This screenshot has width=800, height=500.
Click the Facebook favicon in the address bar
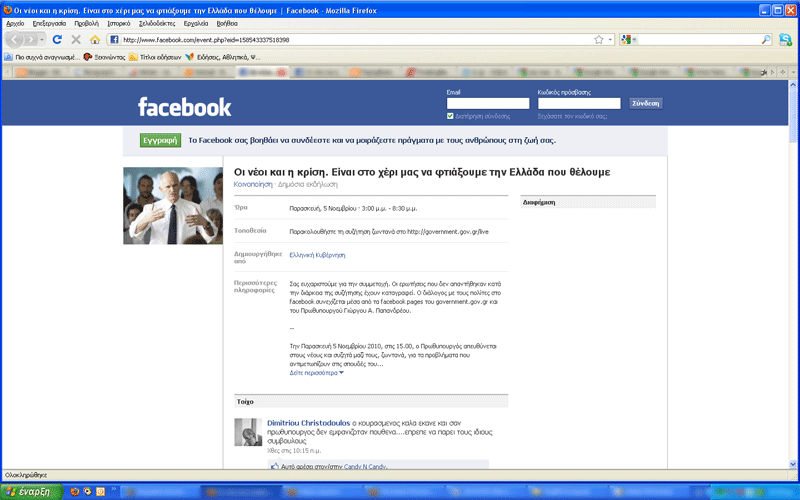pyautogui.click(x=114, y=40)
